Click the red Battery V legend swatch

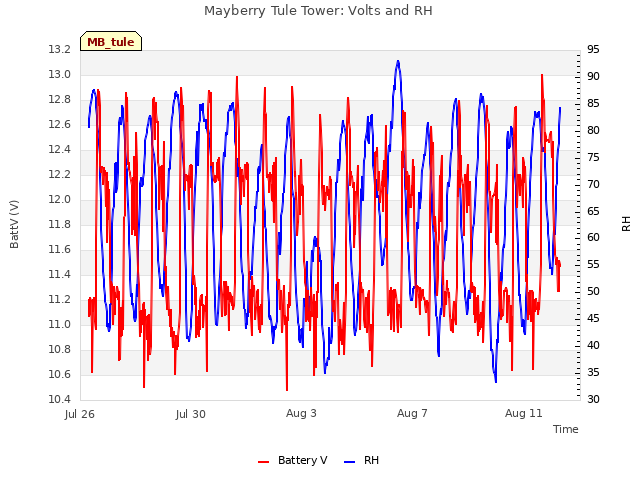[x=264, y=462]
